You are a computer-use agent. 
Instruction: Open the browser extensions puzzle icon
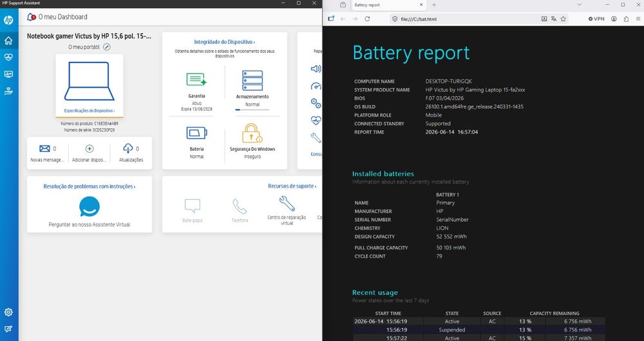pos(626,19)
